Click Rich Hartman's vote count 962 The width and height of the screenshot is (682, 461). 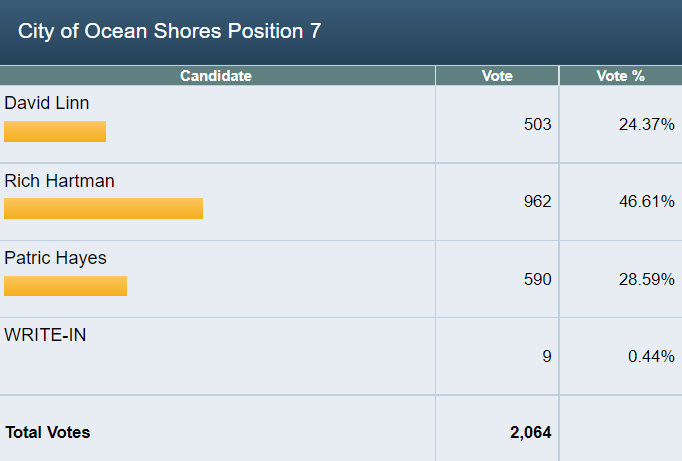(x=537, y=202)
